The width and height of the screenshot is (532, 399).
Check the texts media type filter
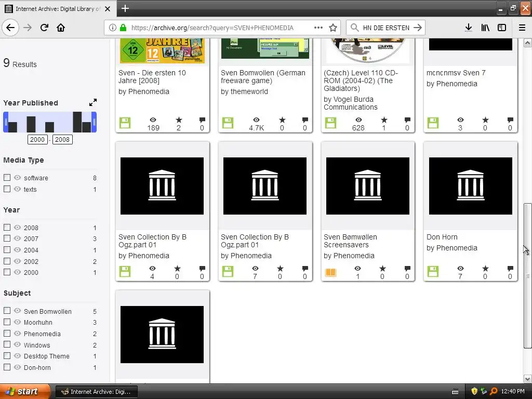7,189
